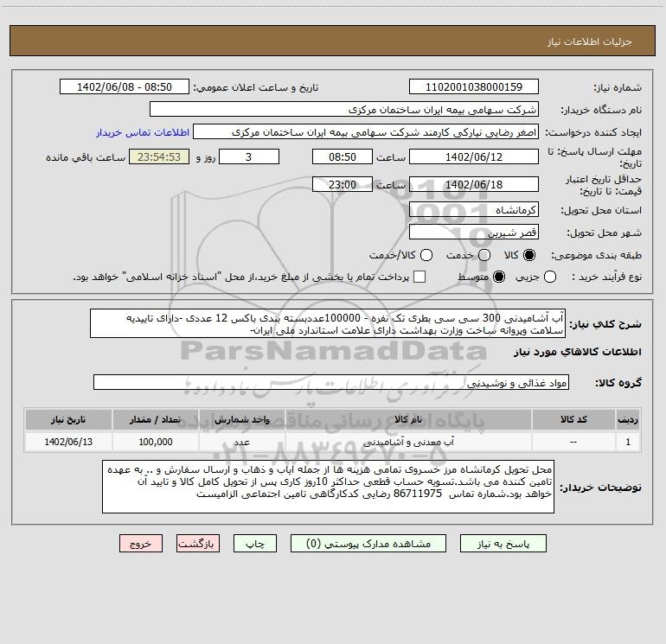This screenshot has width=666, height=644.
Task: Click the تاریخ نیاز column header
Action: 68,419
